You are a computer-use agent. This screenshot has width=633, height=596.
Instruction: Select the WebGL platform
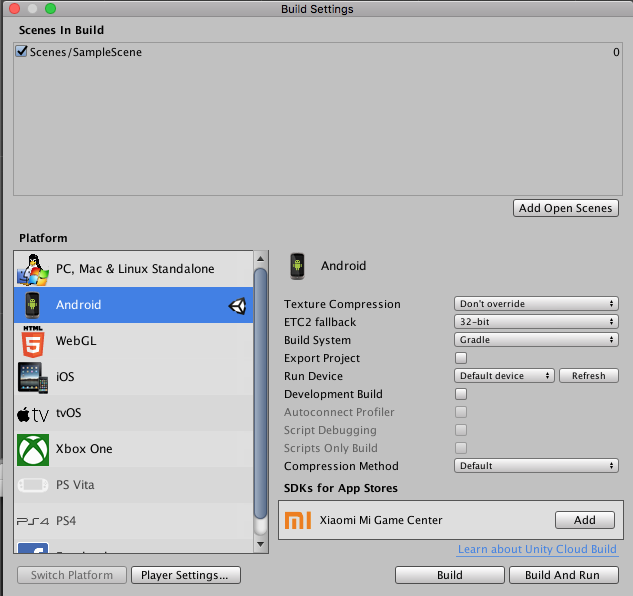[134, 341]
